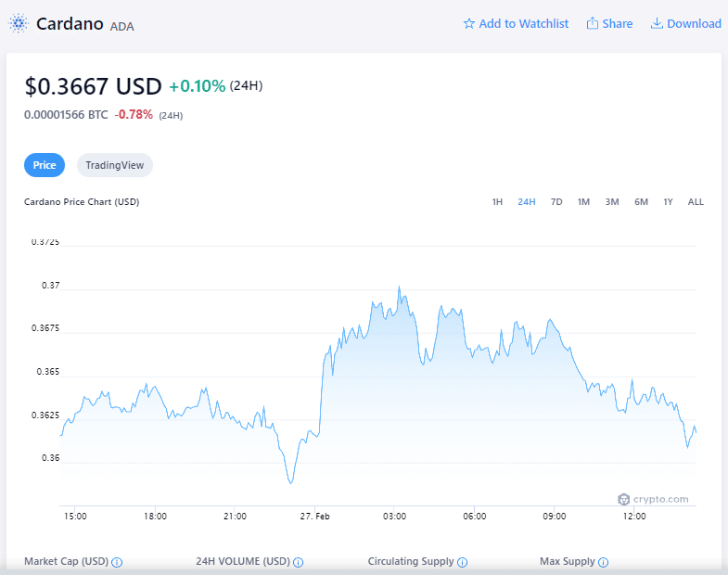
Task: Click the 0.3675 y-axis label
Action: pyautogui.click(x=45, y=328)
